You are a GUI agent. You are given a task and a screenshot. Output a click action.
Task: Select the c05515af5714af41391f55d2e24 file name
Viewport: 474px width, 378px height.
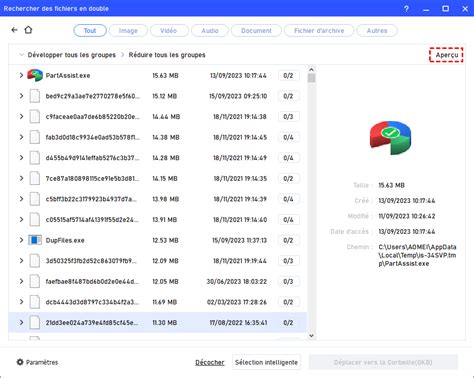pyautogui.click(x=92, y=220)
